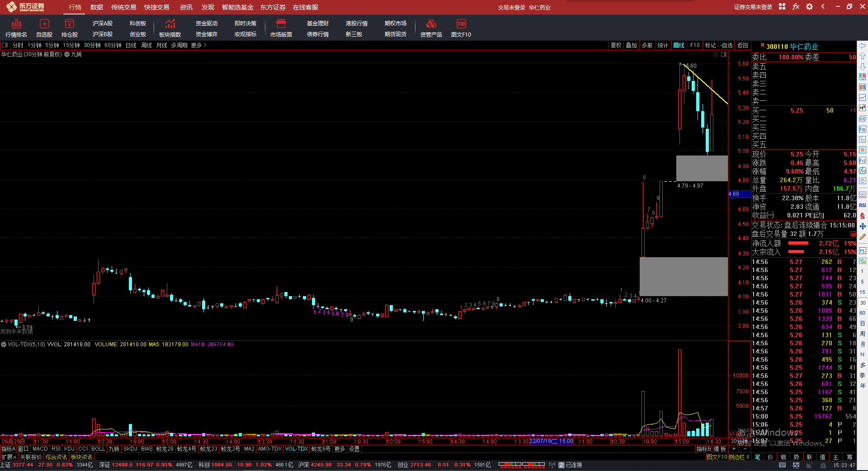868x471 pixels.
Task: Click the 叠加 overlay button
Action: point(632,45)
